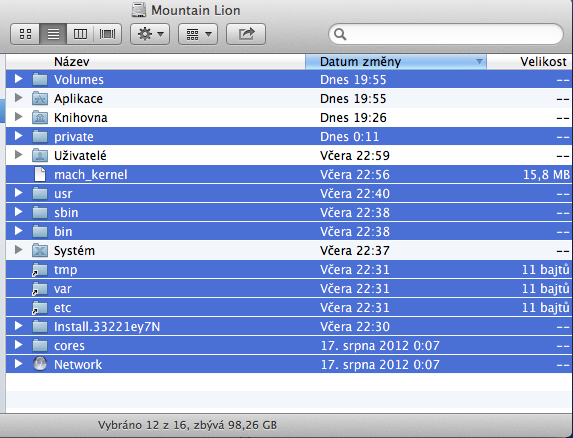This screenshot has height=438, width=573.
Task: Sort by Název column
Action: 156,61
